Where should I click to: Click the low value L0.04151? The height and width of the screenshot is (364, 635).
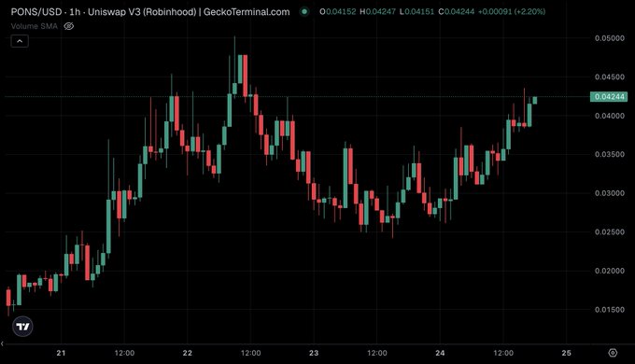[x=416, y=12]
